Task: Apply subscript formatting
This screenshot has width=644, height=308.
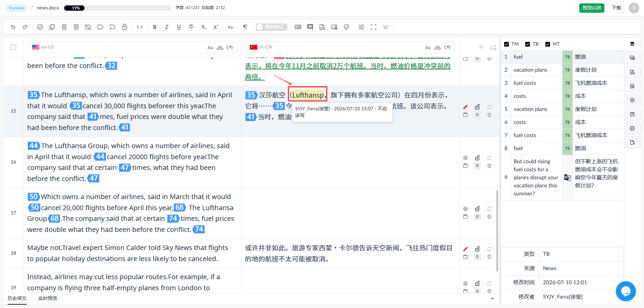Action: (204, 27)
